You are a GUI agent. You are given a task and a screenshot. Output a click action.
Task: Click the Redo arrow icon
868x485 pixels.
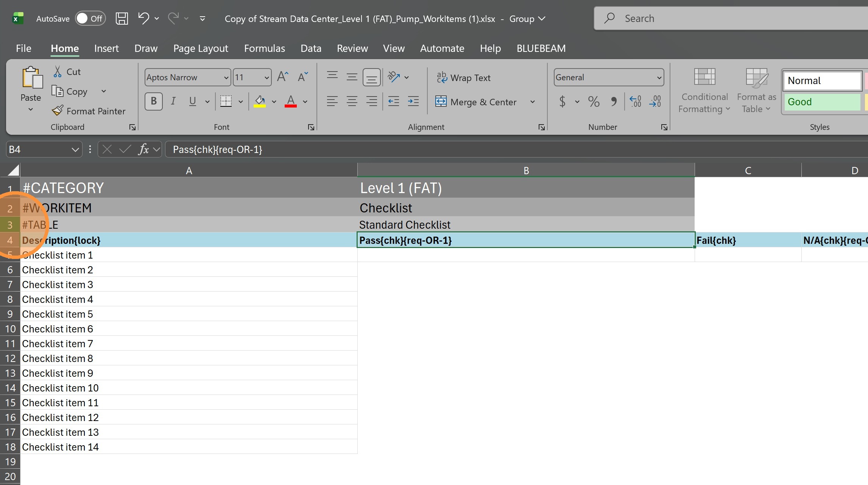coord(173,18)
